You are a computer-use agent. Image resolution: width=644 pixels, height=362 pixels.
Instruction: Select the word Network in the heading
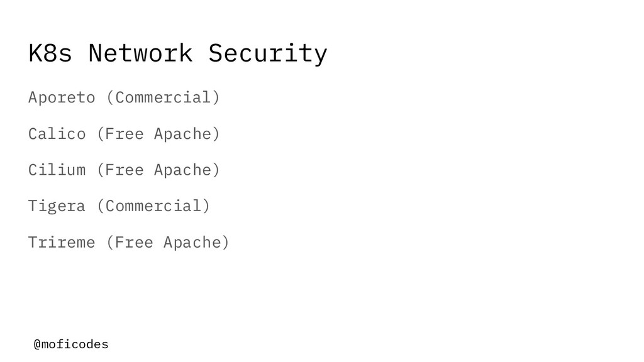[140, 53]
